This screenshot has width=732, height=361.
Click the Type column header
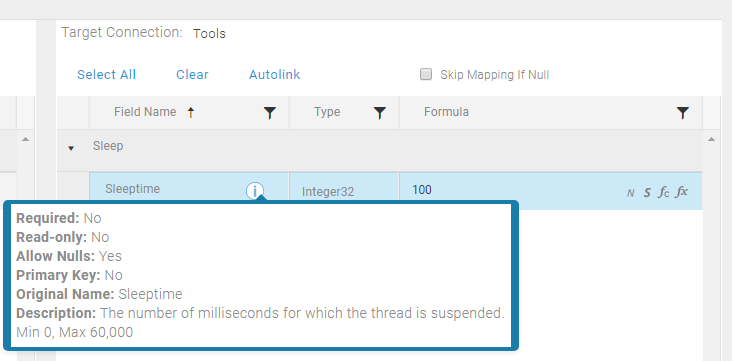(x=327, y=112)
